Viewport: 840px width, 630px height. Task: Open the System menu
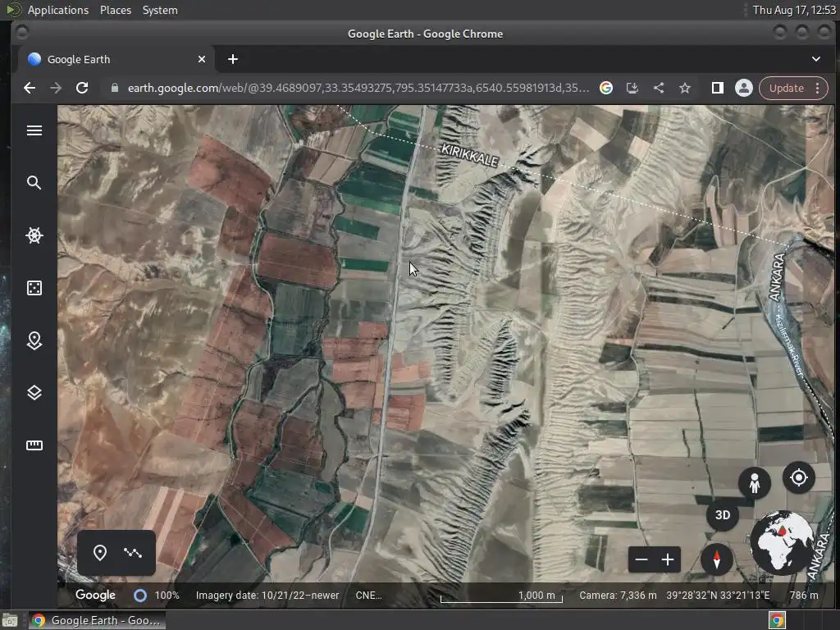(x=160, y=10)
